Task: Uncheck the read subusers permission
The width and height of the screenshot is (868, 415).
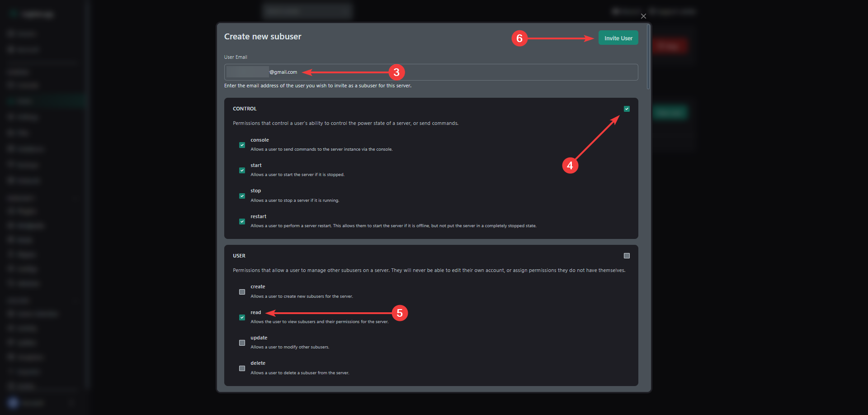Action: coord(242,317)
